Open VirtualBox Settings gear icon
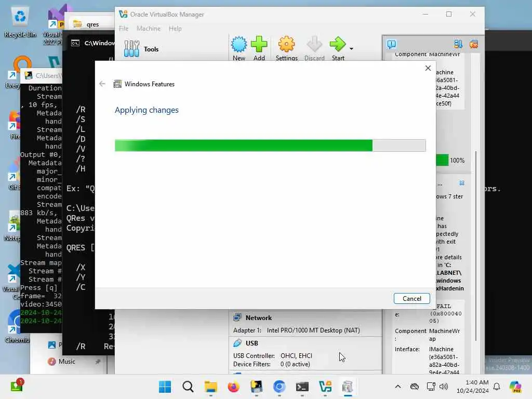Screen dimensions: 532x399 (286, 45)
